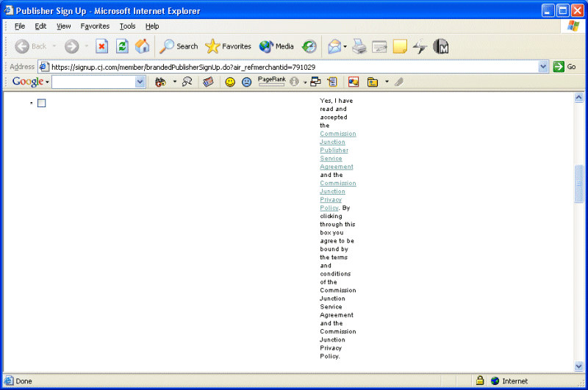The width and height of the screenshot is (588, 390).
Task: Click the Forward navigation arrow
Action: tap(71, 46)
